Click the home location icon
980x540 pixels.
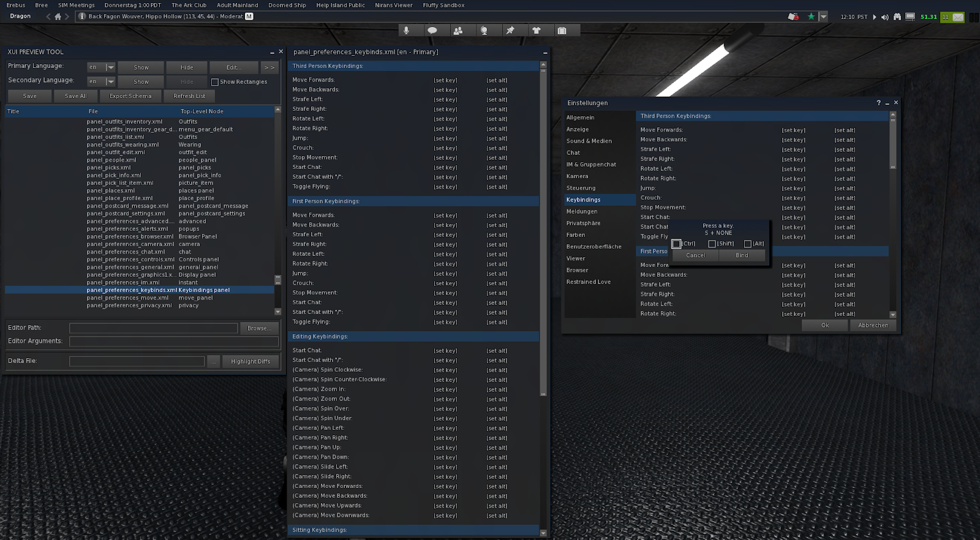click(x=58, y=17)
